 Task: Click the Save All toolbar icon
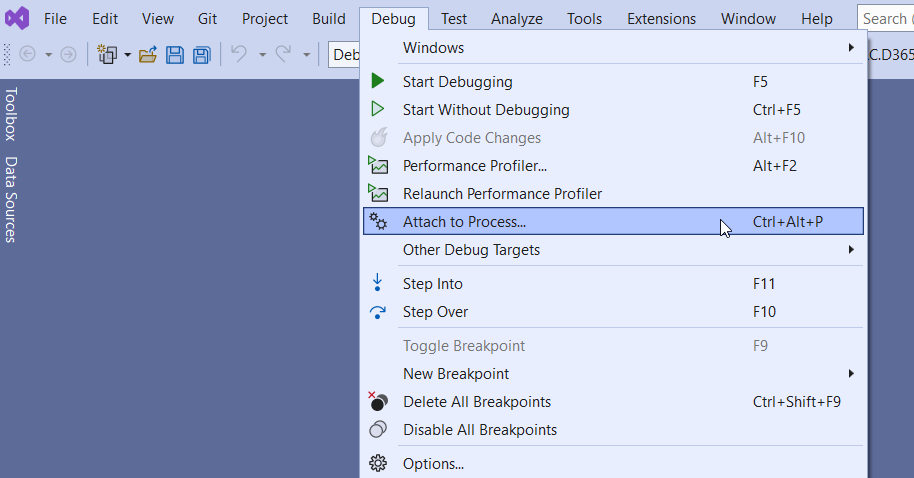coord(202,55)
